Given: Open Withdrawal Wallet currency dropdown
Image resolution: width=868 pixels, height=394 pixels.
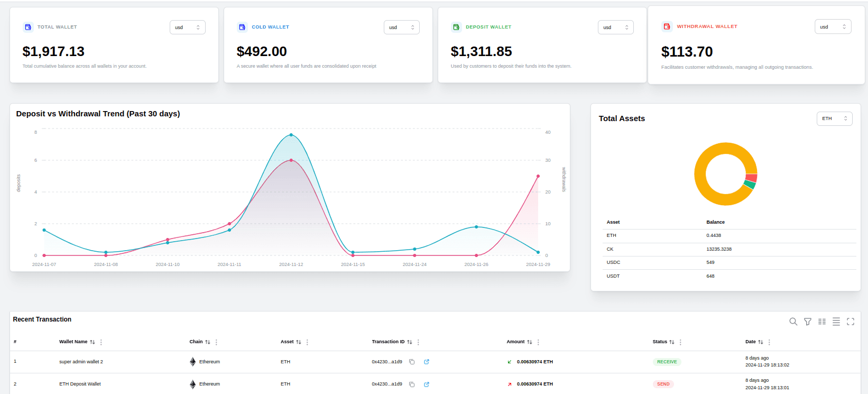Looking at the screenshot, I should pos(833,26).
